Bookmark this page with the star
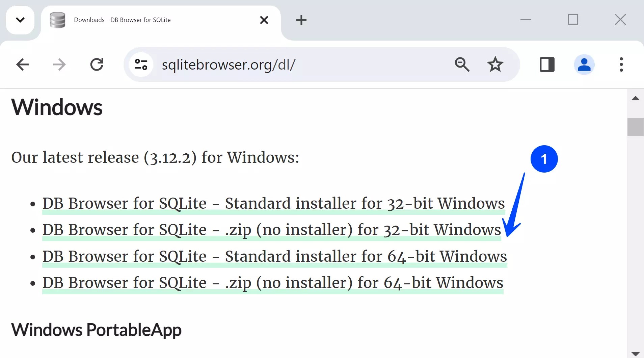This screenshot has width=644, height=358. [495, 65]
